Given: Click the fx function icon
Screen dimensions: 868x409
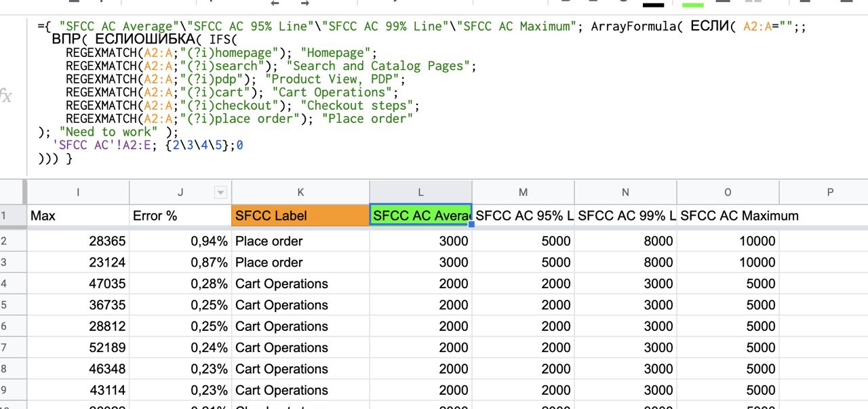Looking at the screenshot, I should (6, 96).
